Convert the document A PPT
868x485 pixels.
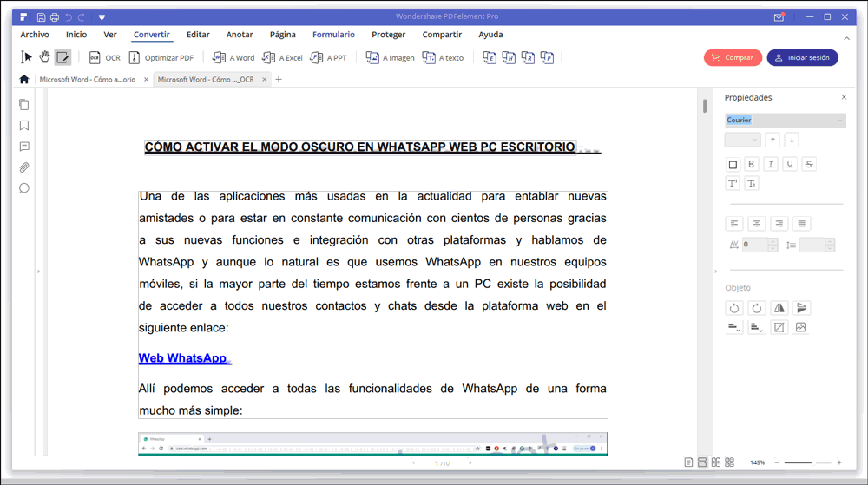(329, 57)
